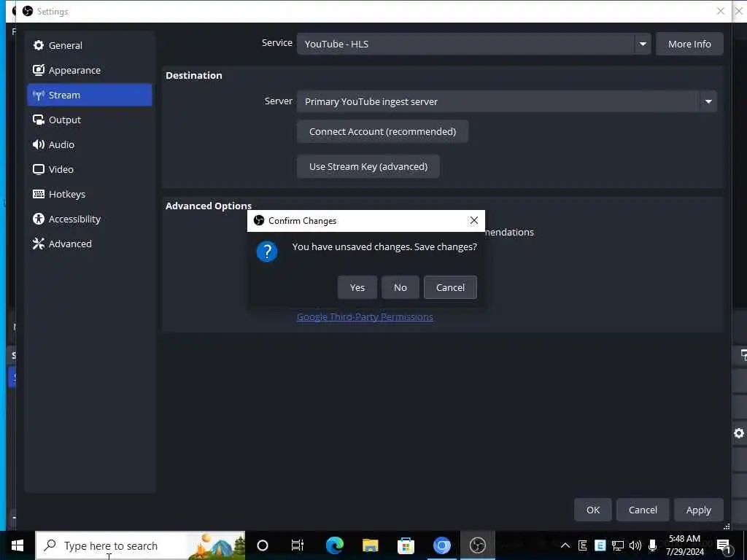Viewport: 747px width, 560px height.
Task: Switch to Chrome on the taskbar
Action: pyautogui.click(x=441, y=545)
